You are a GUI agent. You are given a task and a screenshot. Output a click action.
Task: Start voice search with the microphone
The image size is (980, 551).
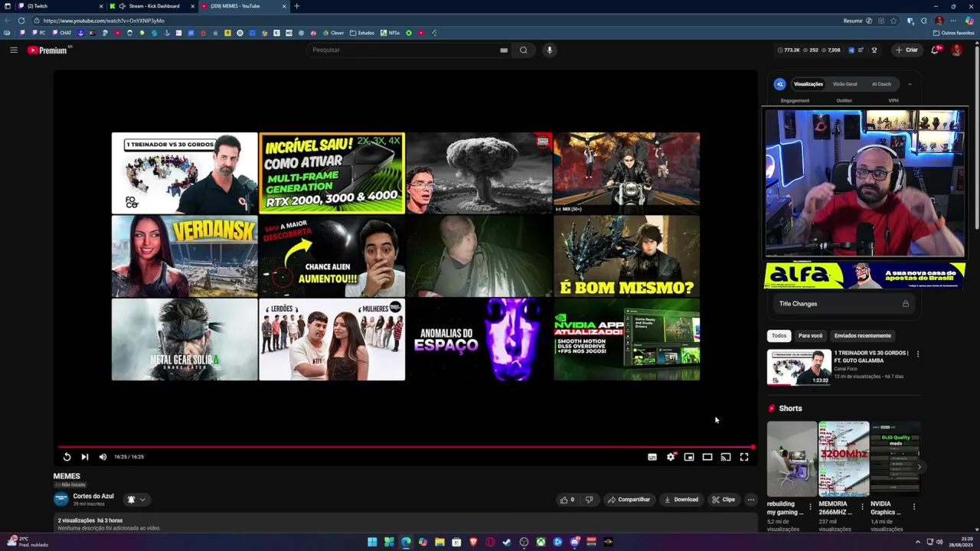pyautogui.click(x=549, y=50)
